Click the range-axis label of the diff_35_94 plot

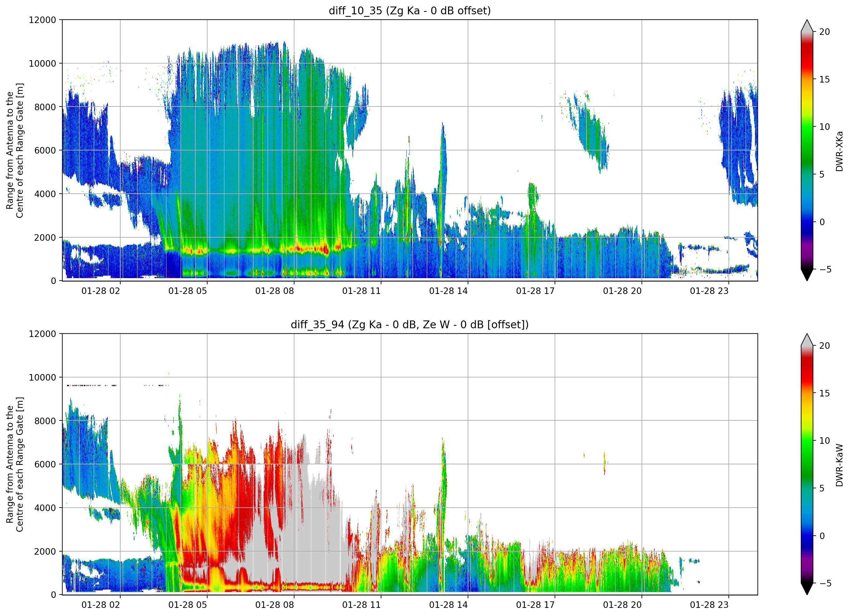pyautogui.click(x=15, y=464)
